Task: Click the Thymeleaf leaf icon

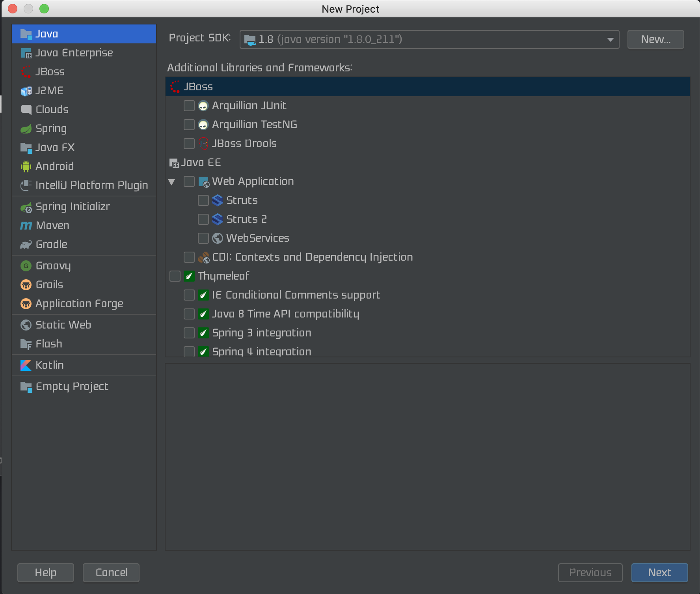Action: (x=189, y=276)
